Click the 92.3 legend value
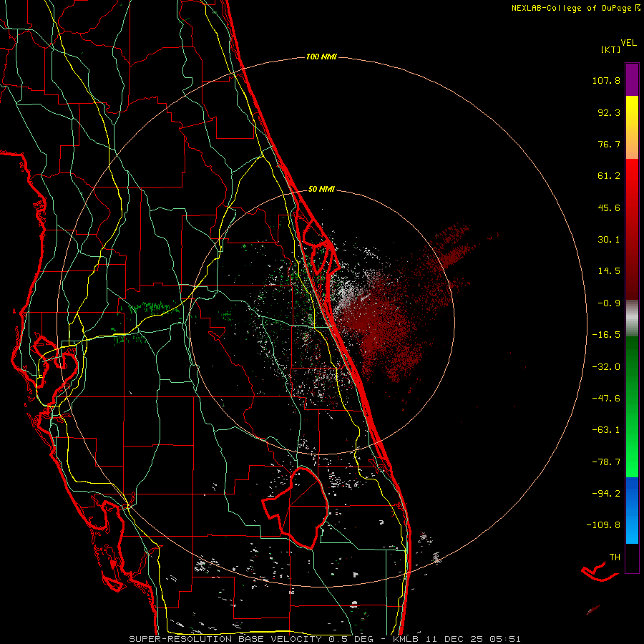 [609, 112]
